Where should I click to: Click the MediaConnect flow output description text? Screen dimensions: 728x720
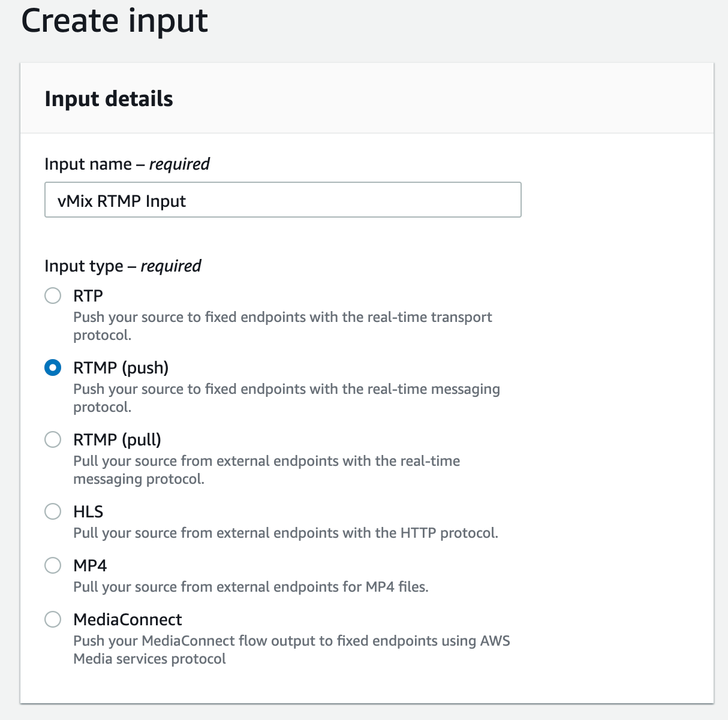pyautogui.click(x=291, y=649)
